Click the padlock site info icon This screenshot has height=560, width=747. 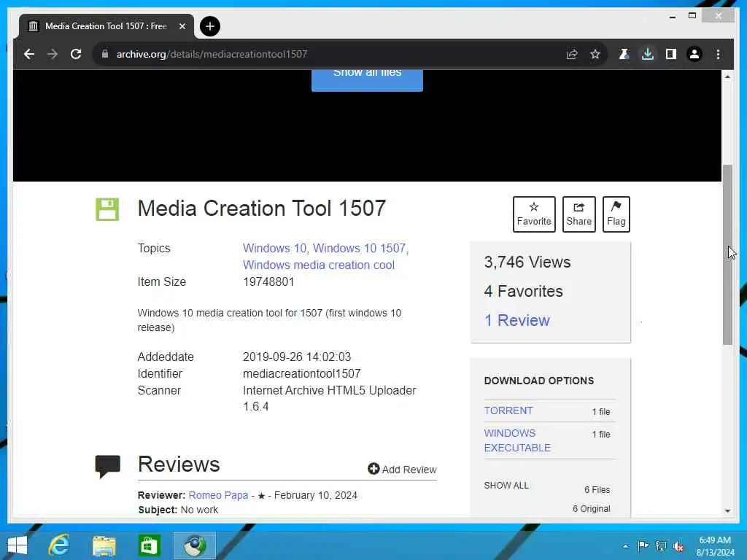tap(105, 54)
